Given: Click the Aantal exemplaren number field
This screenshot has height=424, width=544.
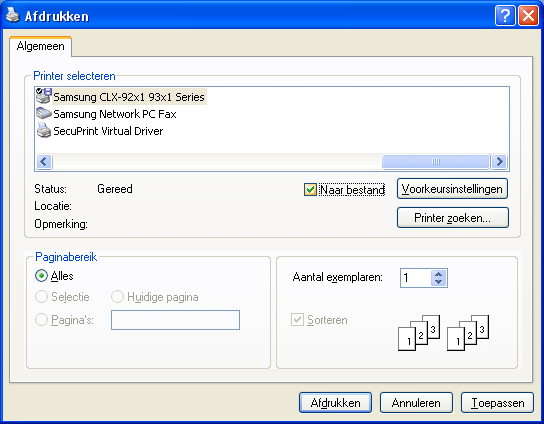Looking at the screenshot, I should point(416,278).
